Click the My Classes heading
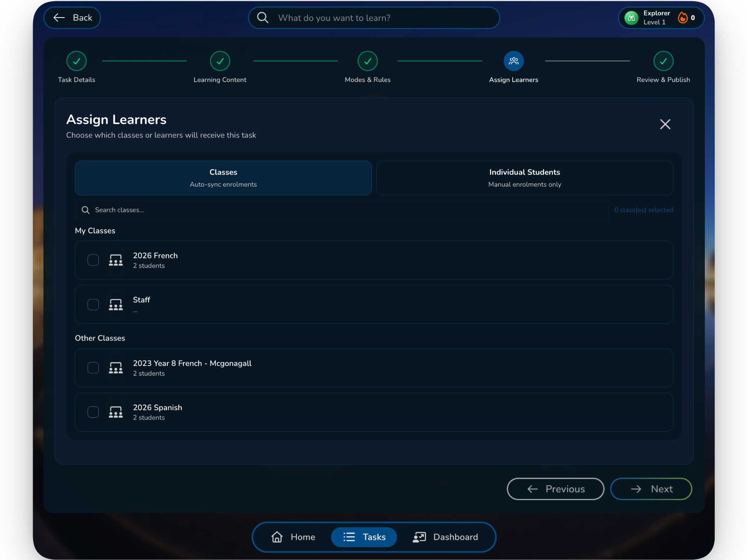 click(95, 231)
